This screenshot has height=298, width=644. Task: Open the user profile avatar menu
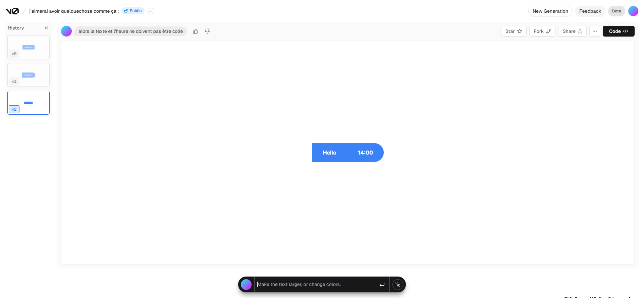633,11
